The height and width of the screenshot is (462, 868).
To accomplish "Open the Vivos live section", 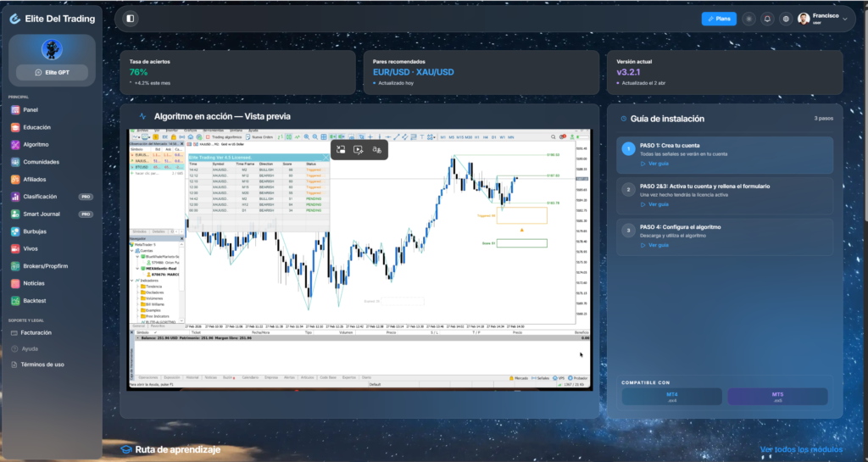I will [x=51, y=248].
